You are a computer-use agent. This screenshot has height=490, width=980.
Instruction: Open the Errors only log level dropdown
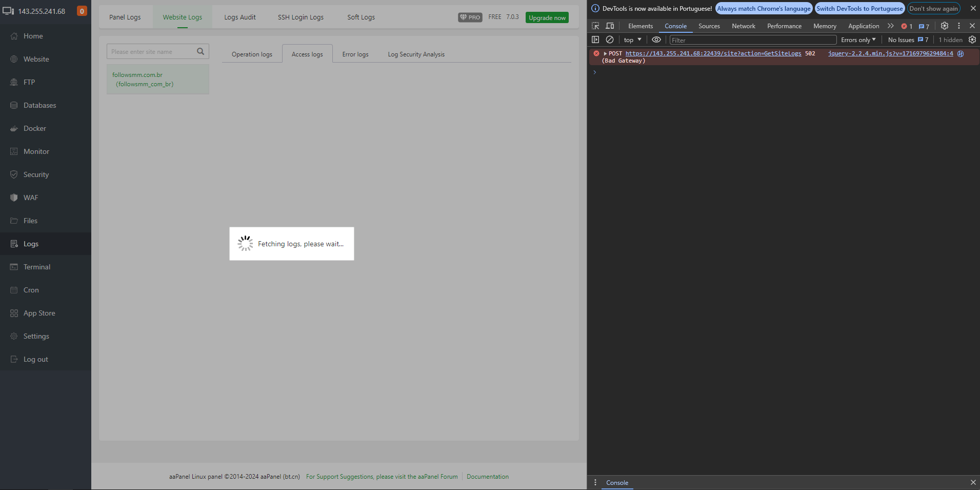tap(858, 40)
